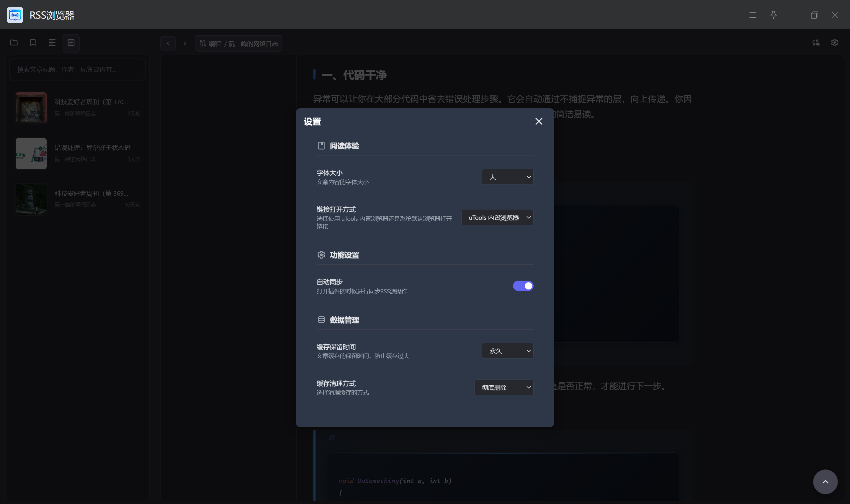Go forward with the right chevron button
The height and width of the screenshot is (504, 850).
click(x=185, y=43)
